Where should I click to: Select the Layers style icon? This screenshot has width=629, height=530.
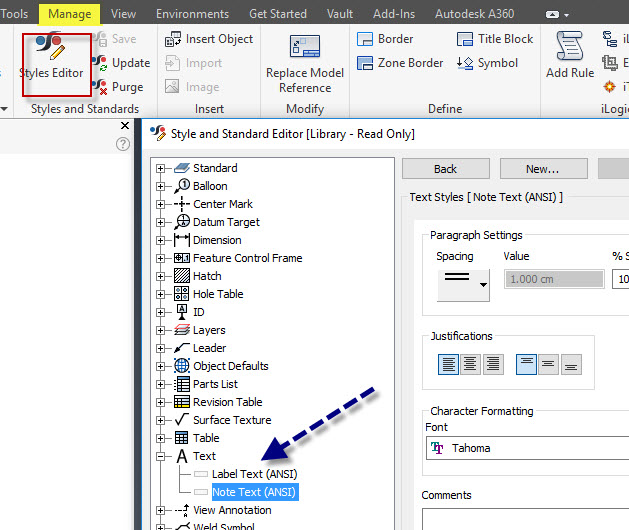point(182,330)
